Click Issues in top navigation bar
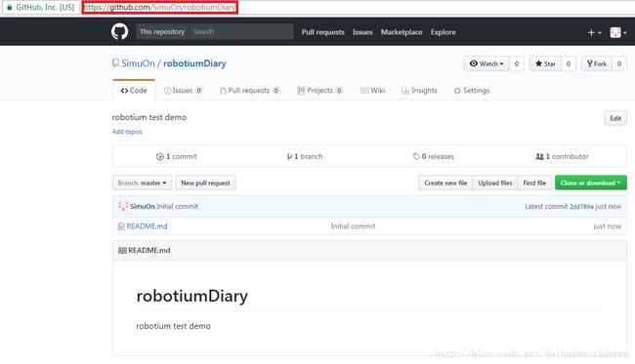 (x=362, y=32)
